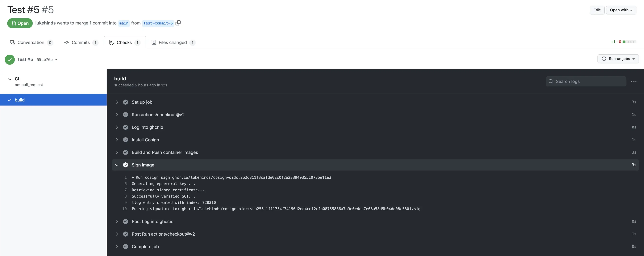Viewport: 644px width, 256px height.
Task: Expand the Log into ghcr.io step
Action: tap(117, 127)
